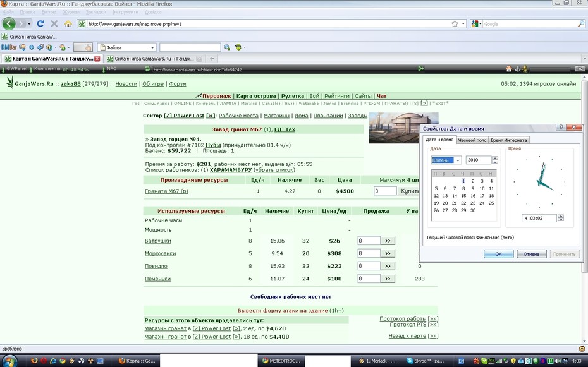
Task: Click the Купить button for Граната M67
Action: (408, 191)
